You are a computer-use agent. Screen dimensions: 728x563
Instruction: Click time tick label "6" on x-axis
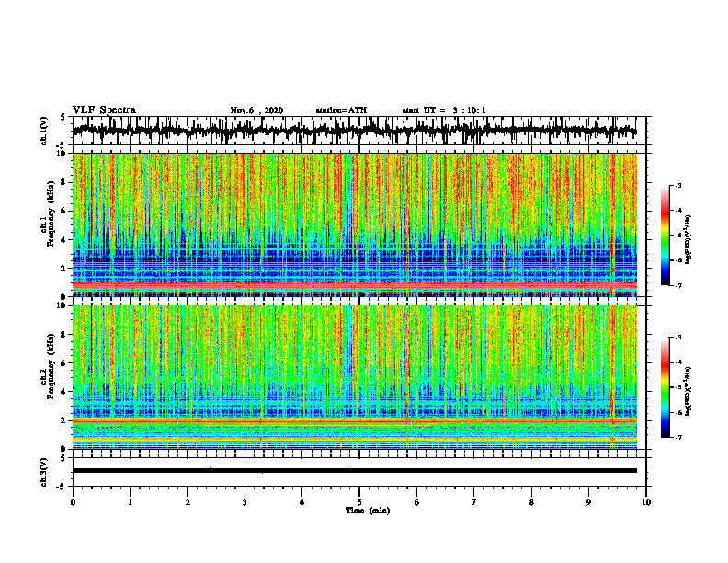coord(417,502)
